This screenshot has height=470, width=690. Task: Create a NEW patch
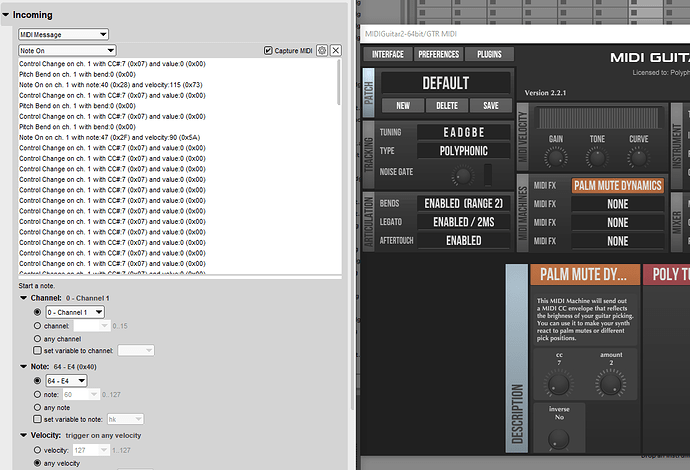tap(403, 106)
